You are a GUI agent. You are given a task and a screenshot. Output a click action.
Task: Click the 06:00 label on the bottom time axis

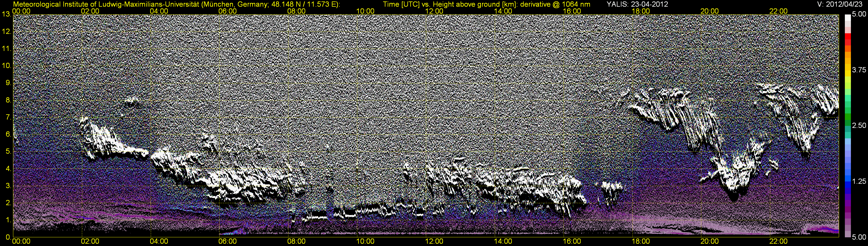227,242
